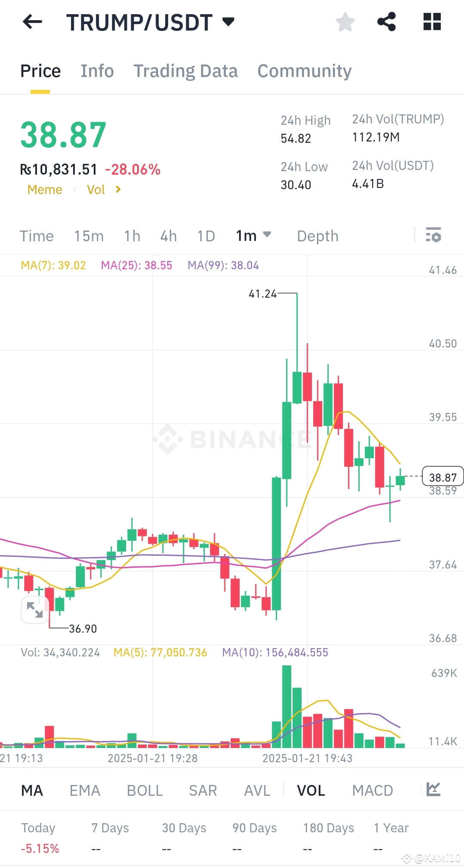Click the 24h Vol(USDT) 4.41B value

click(x=368, y=184)
